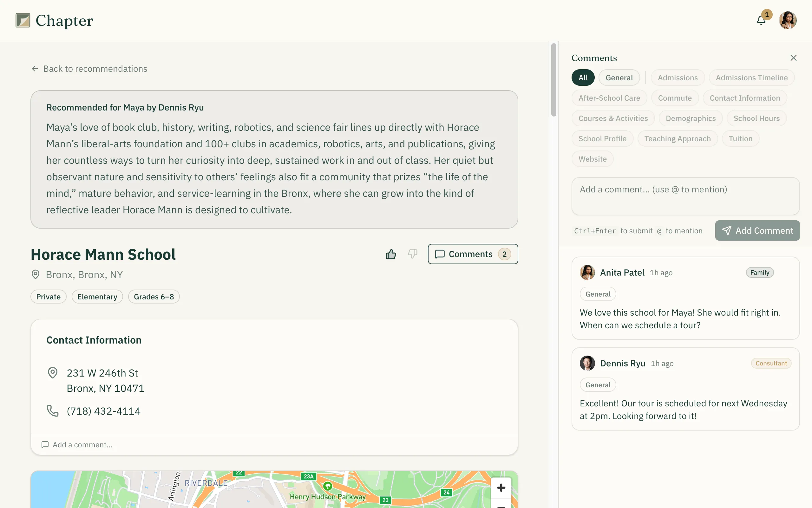This screenshot has width=812, height=508.
Task: Click General tag on Anita Patel's comment
Action: (598, 294)
